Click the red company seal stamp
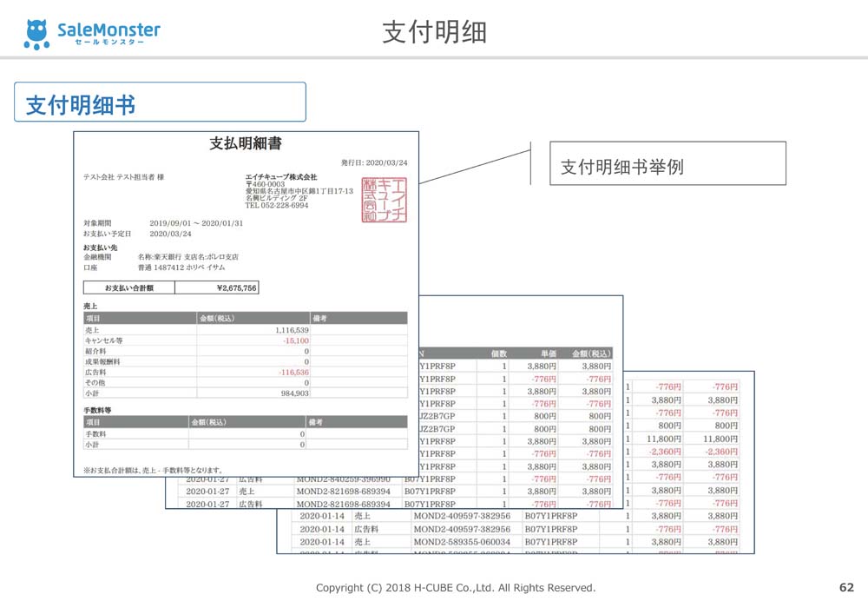The image size is (868, 601). click(385, 200)
